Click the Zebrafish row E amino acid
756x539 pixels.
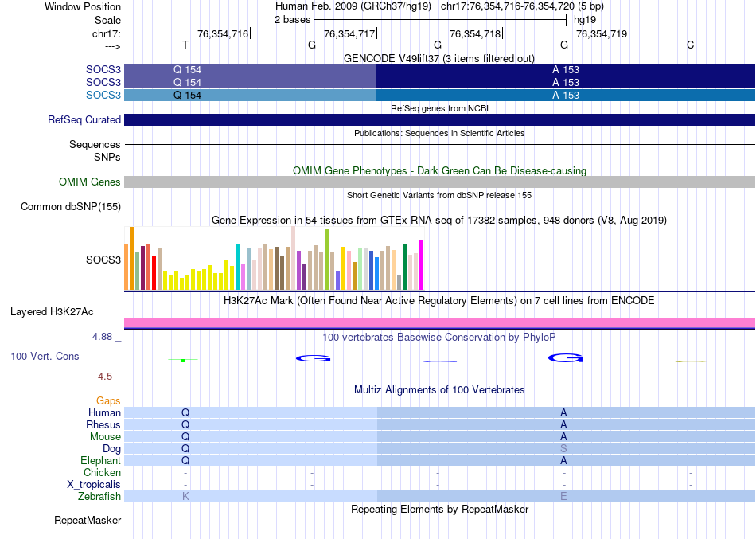(x=563, y=496)
